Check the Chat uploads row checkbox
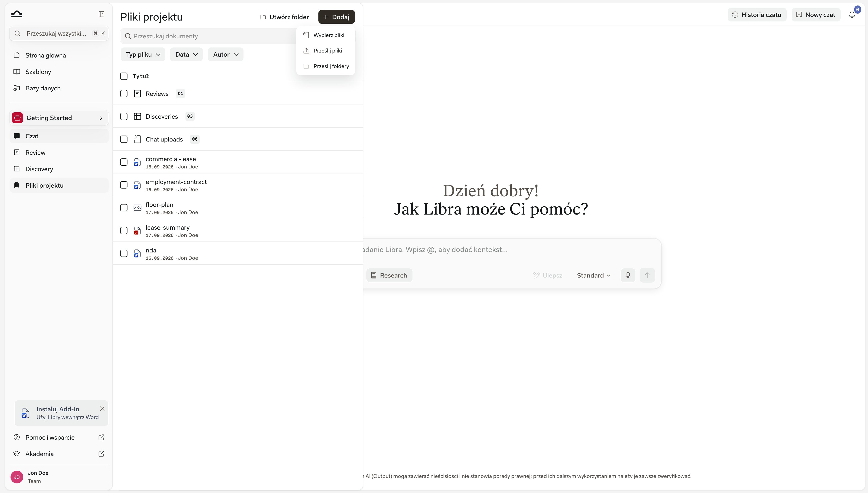 [124, 139]
